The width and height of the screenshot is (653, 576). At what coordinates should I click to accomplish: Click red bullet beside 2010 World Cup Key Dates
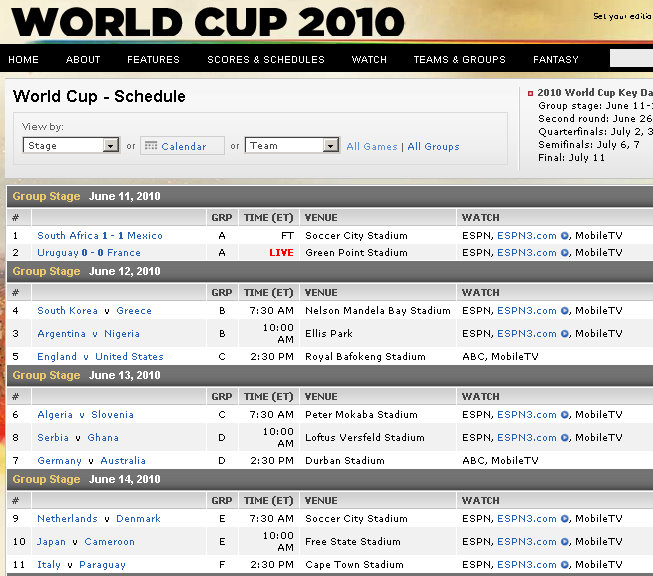(530, 93)
